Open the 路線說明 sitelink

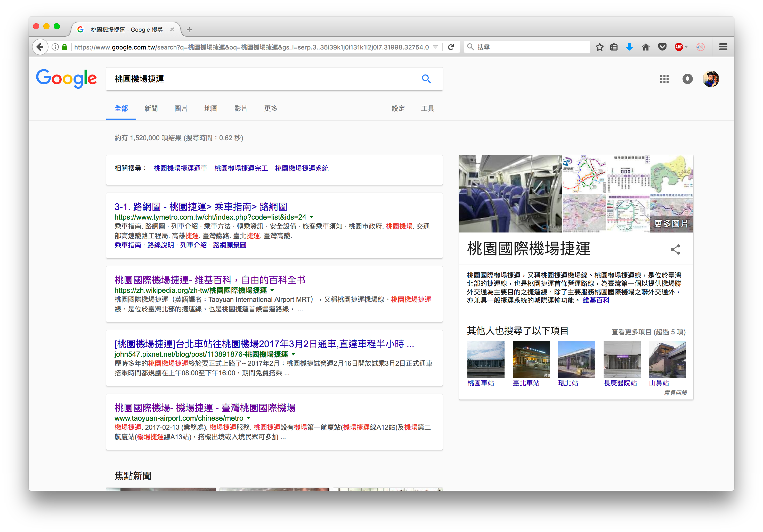coord(160,245)
